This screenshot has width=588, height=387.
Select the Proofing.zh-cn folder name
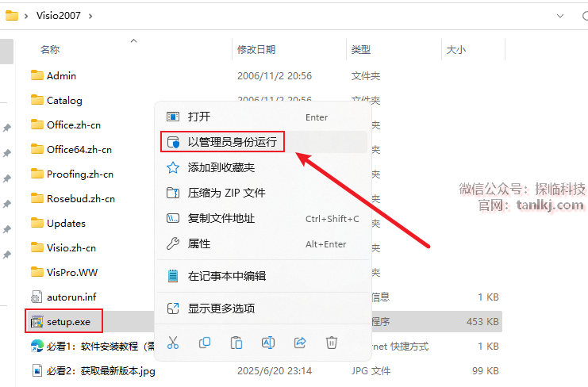[x=80, y=174]
